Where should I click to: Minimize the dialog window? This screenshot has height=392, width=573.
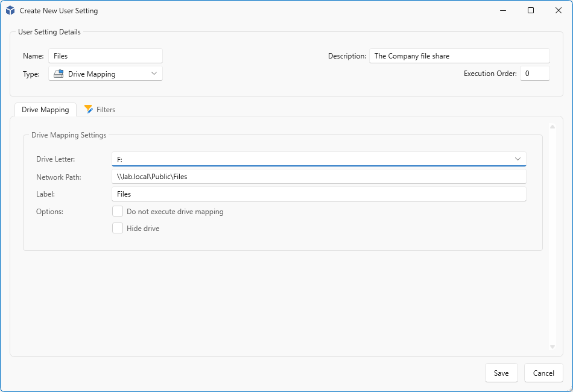503,10
